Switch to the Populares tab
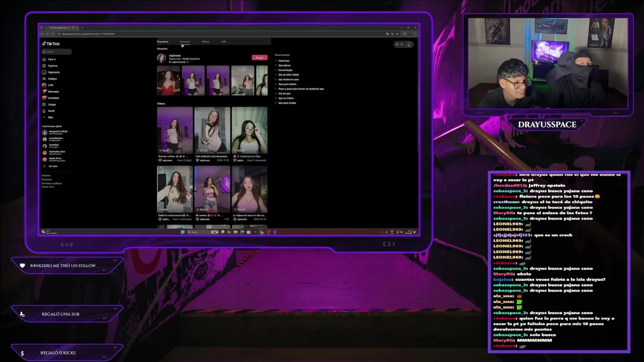The image size is (644, 362). [x=163, y=42]
